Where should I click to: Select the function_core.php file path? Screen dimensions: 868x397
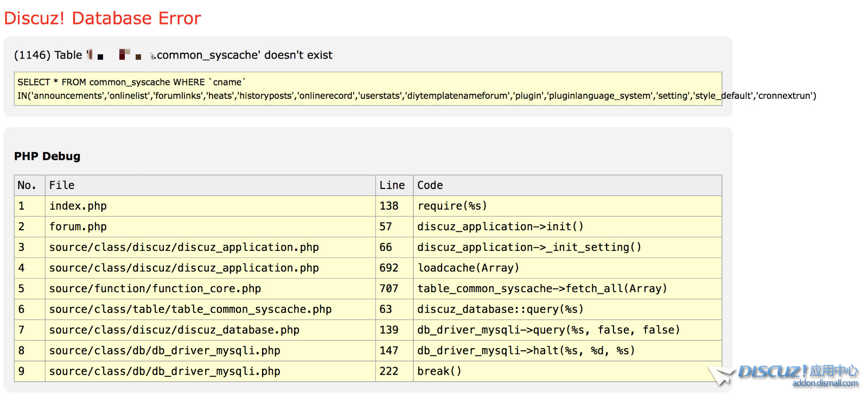point(155,288)
